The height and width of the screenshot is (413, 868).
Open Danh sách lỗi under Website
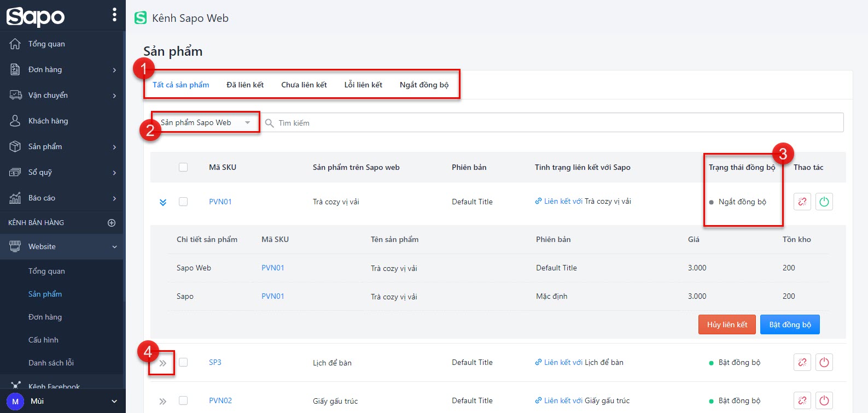(51, 363)
